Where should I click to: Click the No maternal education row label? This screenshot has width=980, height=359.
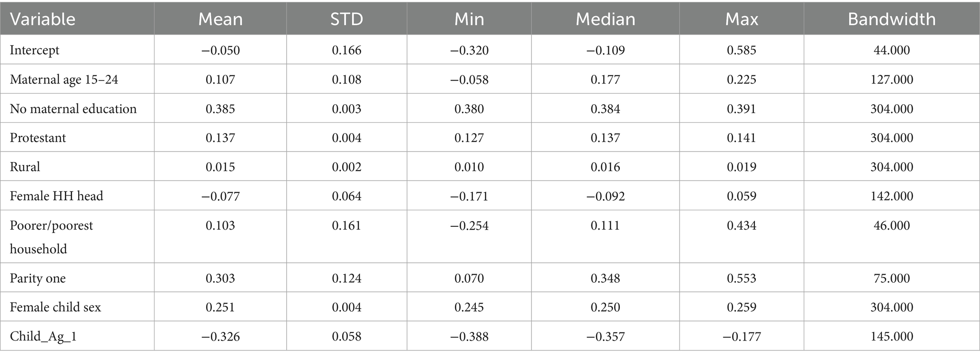73,109
